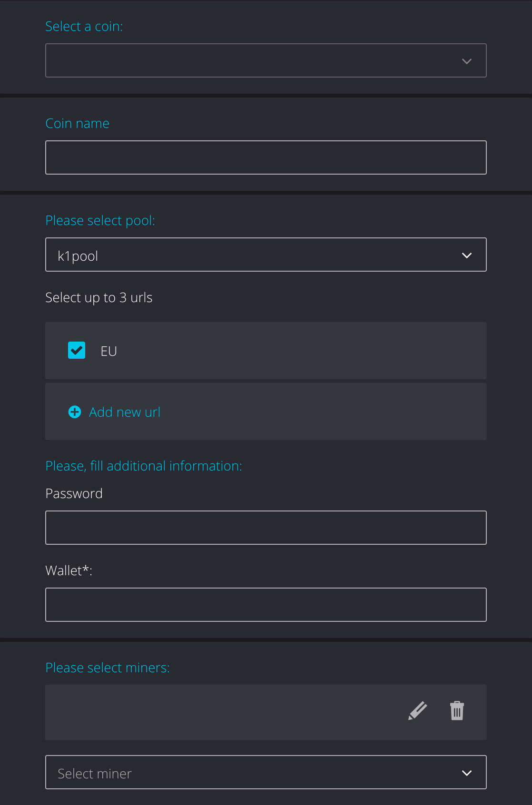Click the Please select pool label

[x=100, y=220]
